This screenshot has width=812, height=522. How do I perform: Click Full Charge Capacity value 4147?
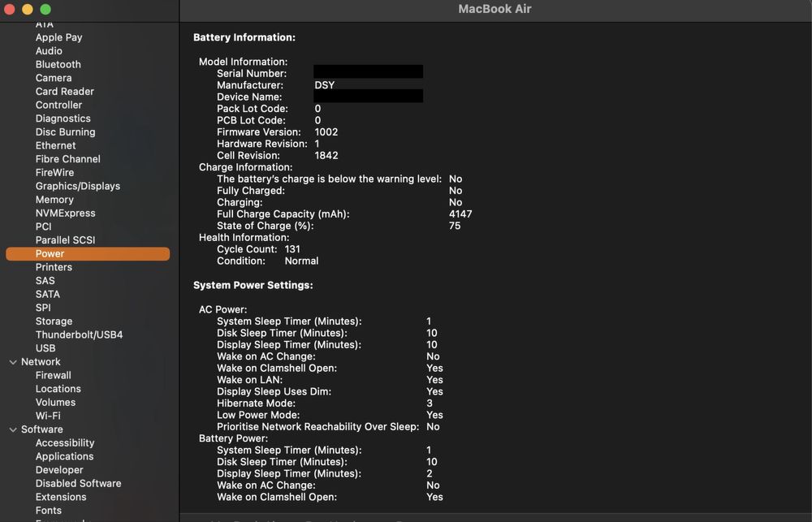coord(460,214)
